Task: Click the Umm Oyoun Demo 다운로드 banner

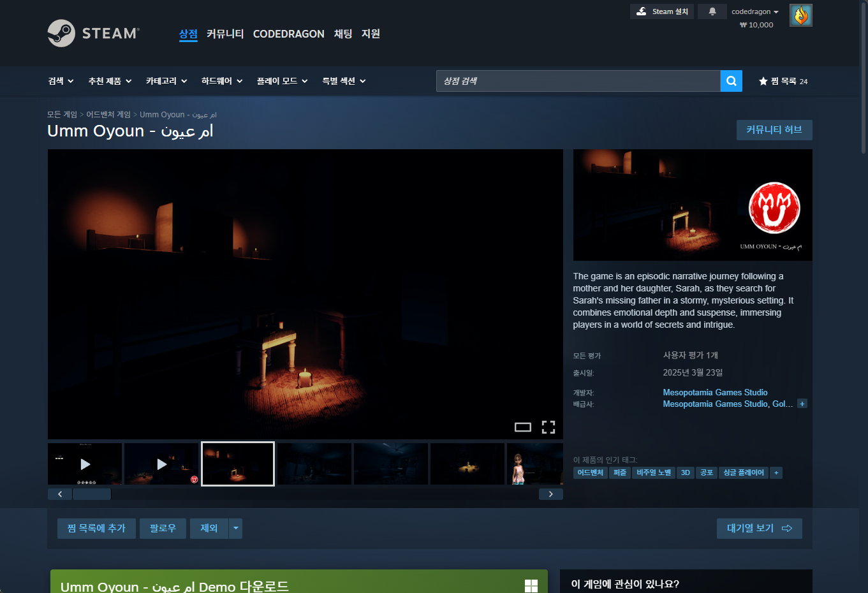Action: pos(299,582)
